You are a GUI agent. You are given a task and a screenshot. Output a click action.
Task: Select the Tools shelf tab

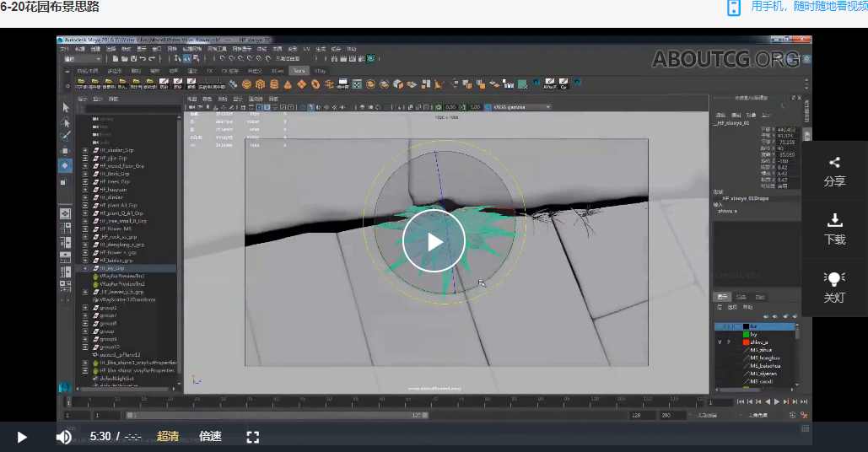pos(299,71)
